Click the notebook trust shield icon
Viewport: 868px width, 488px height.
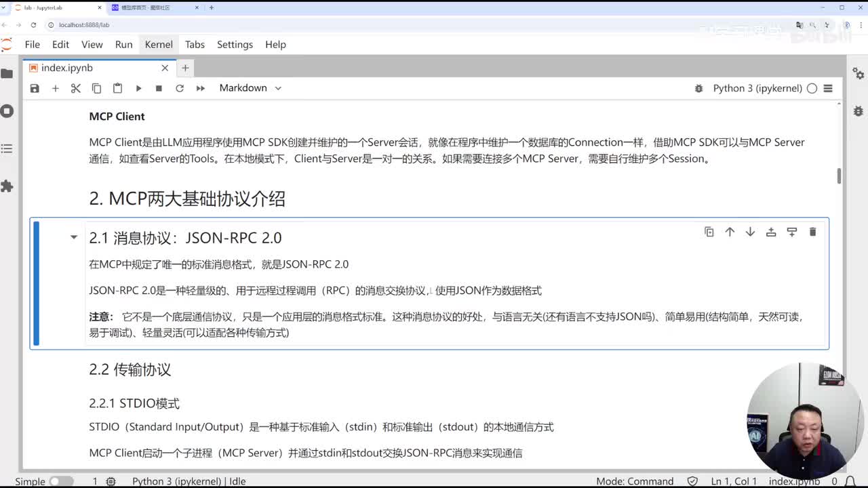pos(692,481)
